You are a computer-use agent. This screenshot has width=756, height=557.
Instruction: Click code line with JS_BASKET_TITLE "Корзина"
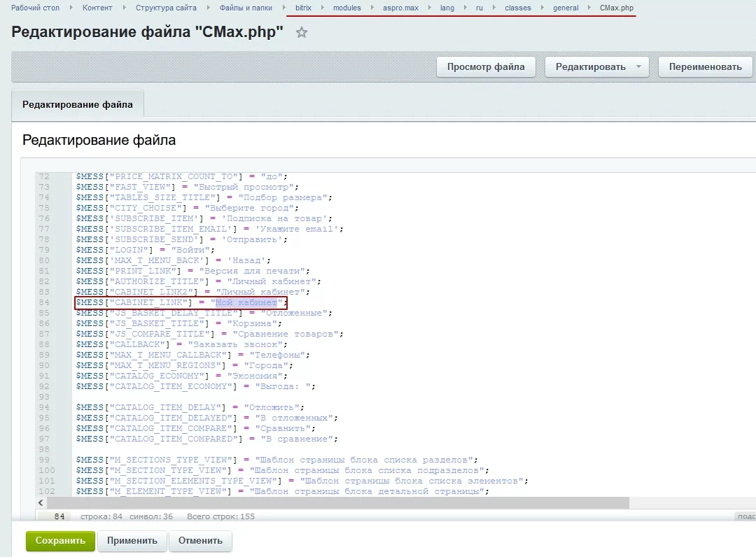[179, 323]
